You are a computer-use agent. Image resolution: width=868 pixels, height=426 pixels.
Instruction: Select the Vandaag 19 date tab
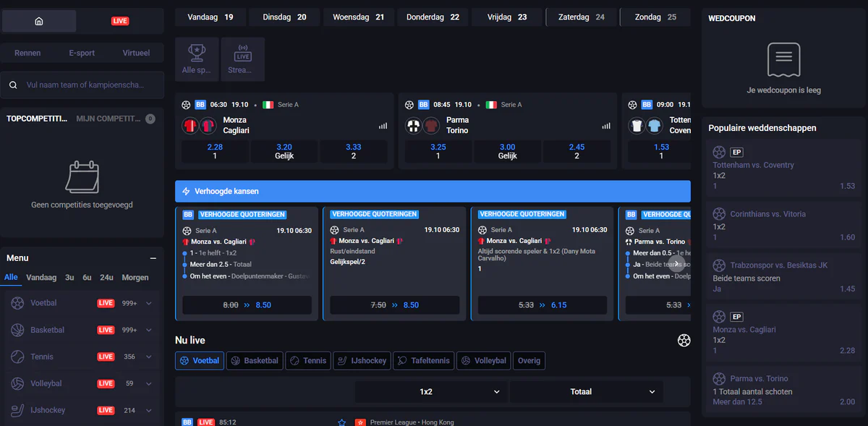tap(210, 17)
